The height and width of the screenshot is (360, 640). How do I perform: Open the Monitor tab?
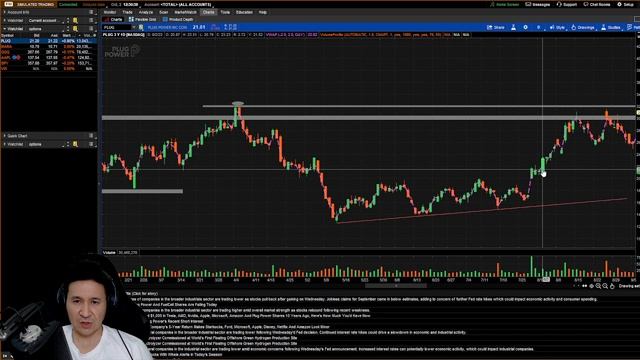tap(109, 12)
